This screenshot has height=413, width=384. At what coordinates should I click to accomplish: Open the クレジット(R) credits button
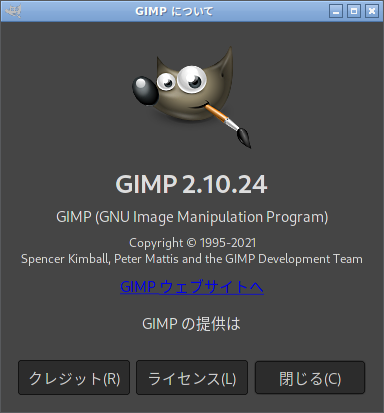[74, 377]
